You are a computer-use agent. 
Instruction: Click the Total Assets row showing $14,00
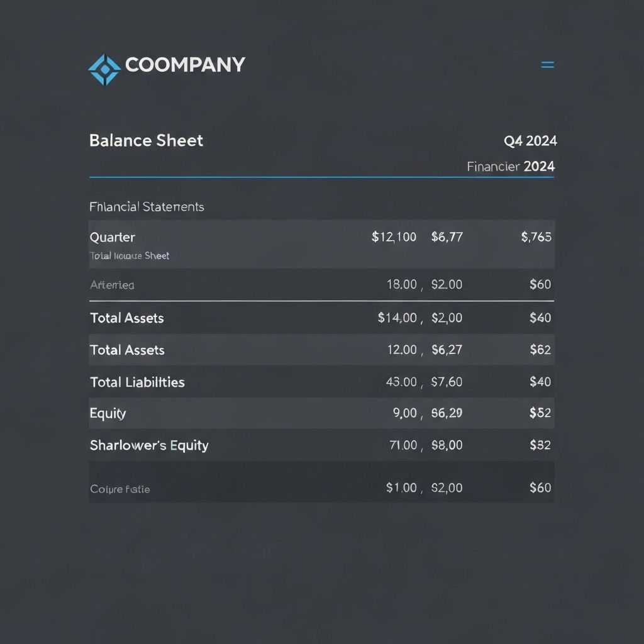click(x=127, y=318)
